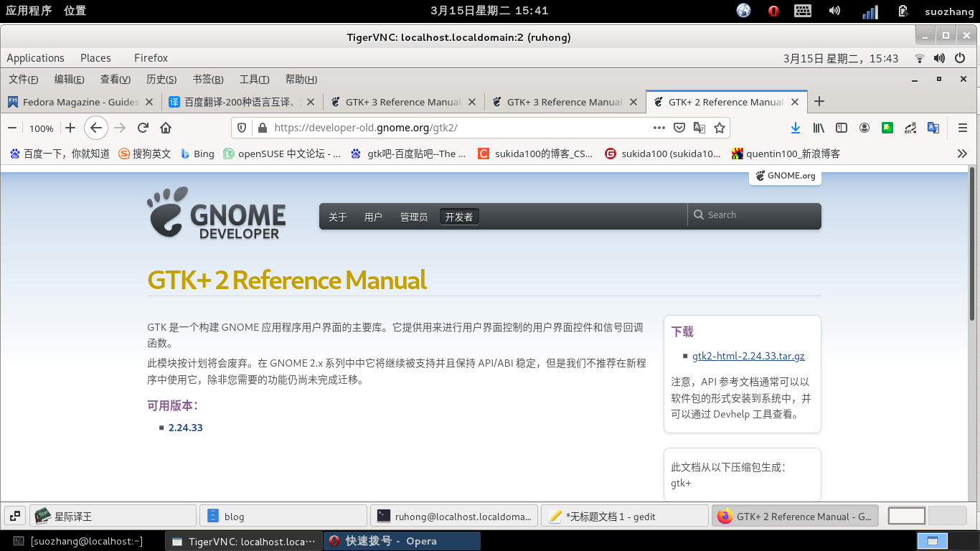Screen dimensions: 980x551
Task: Open the Firefox downloads panel icon
Action: tap(795, 128)
